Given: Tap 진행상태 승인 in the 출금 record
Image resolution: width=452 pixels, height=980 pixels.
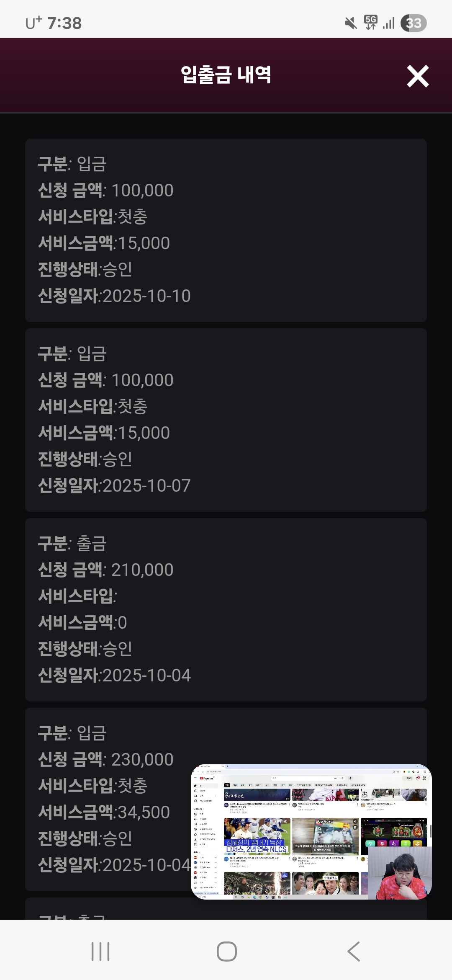Looking at the screenshot, I should click(x=85, y=649).
